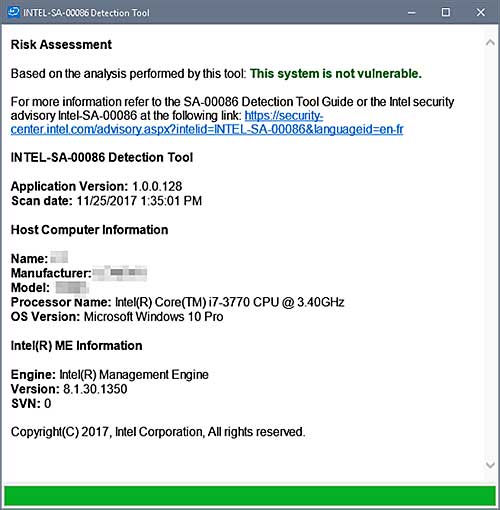500x510 pixels.
Task: Click the 'SVN: 0' line
Action: point(31,404)
